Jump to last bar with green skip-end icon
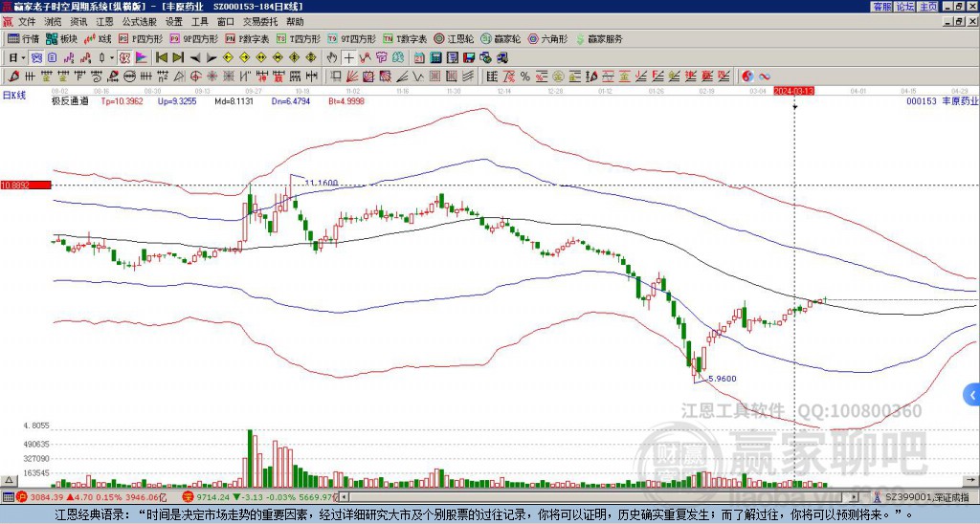Viewport: 980px width, 524px height. 177,58
